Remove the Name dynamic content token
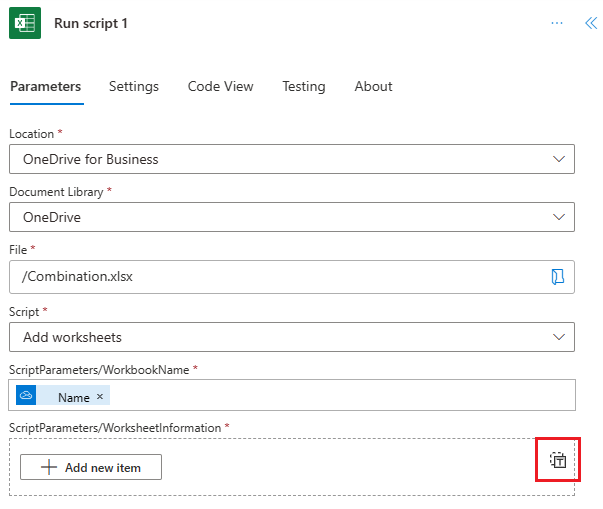Image resolution: width=603 pixels, height=509 pixels. coord(100,396)
